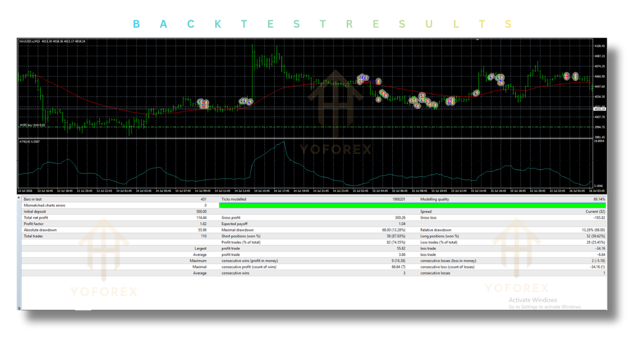Click the 'Spread' label
The image size is (644, 362).
426,212
